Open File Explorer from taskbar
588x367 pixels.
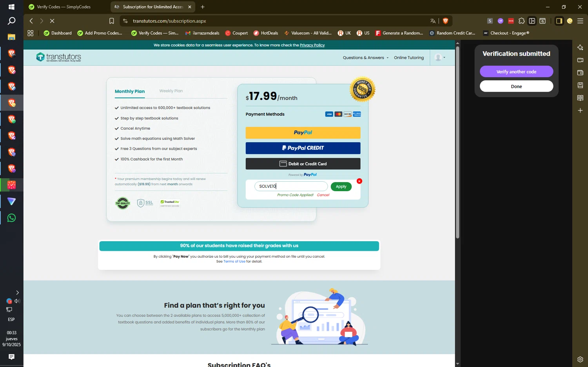[11, 37]
